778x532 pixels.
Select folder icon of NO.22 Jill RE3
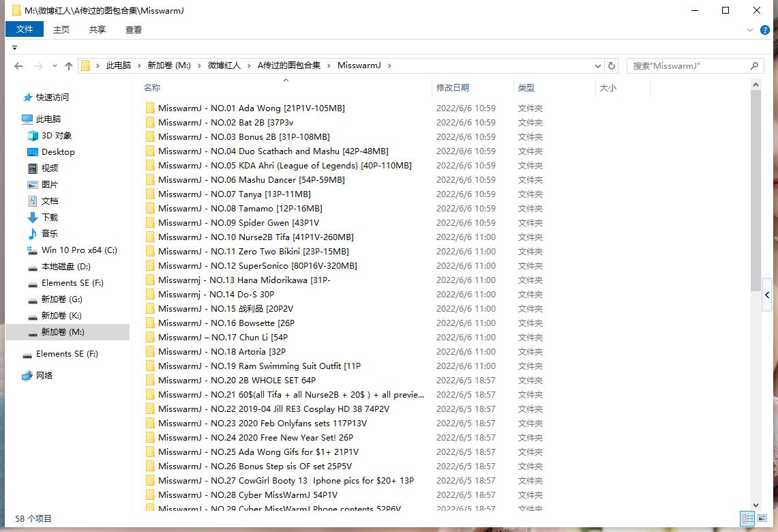150,409
